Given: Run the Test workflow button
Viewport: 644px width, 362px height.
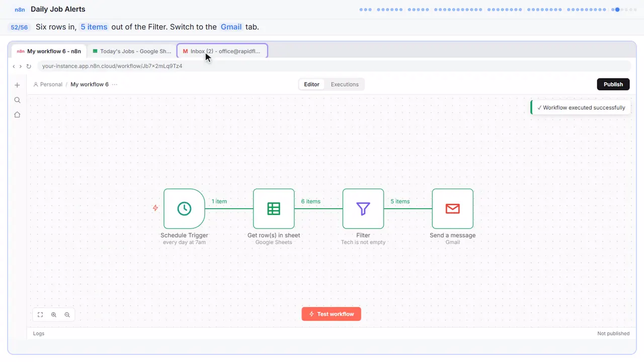Looking at the screenshot, I should pyautogui.click(x=332, y=314).
